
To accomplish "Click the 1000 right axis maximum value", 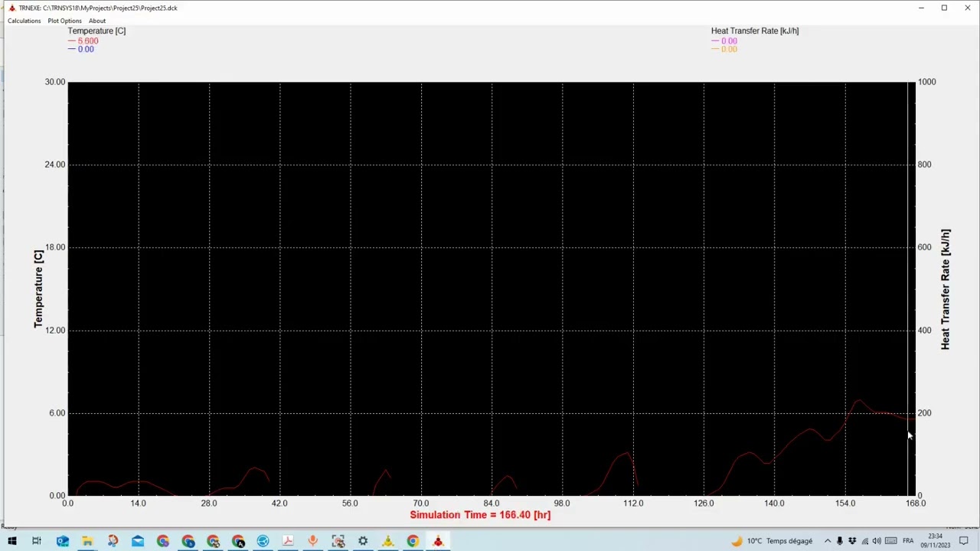I will tap(926, 82).
